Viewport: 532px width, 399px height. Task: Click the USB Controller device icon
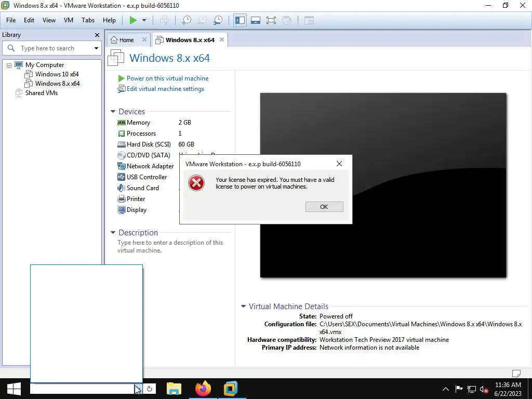(x=121, y=177)
